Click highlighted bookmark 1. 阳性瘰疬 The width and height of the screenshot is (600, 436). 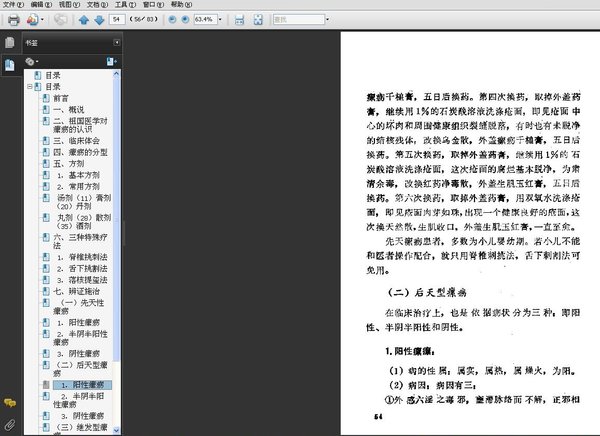tap(82, 385)
